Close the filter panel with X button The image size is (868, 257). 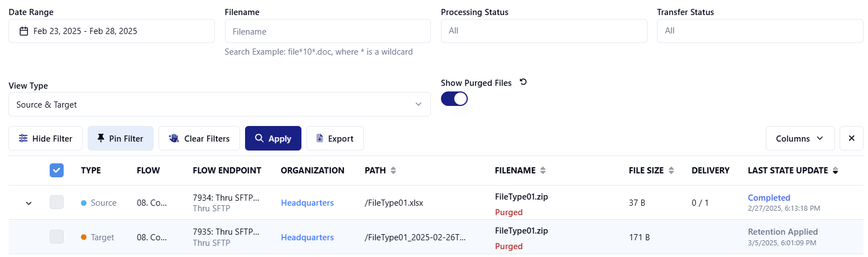pyautogui.click(x=851, y=138)
